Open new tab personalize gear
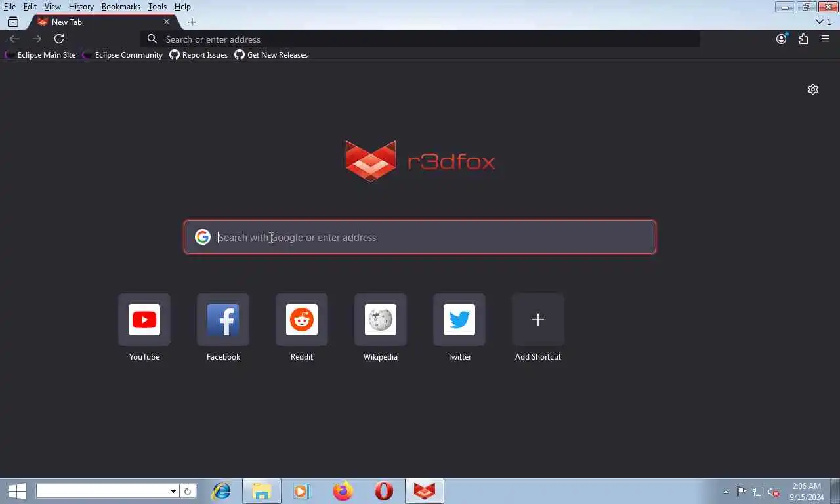Viewport: 840px width, 504px height. tap(813, 89)
